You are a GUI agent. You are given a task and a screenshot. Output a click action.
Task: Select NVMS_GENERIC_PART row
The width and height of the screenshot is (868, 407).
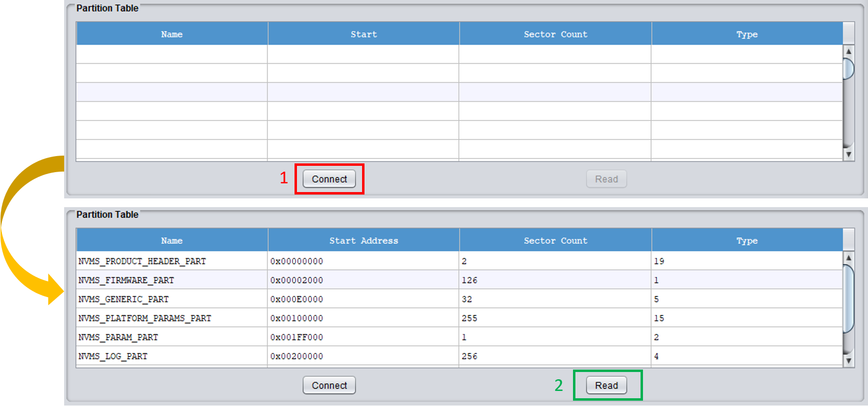pos(459,299)
